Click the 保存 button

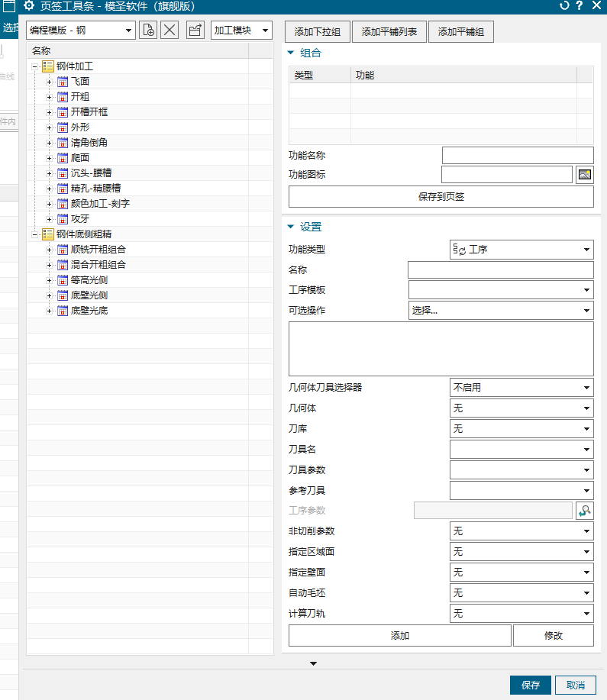tap(531, 685)
